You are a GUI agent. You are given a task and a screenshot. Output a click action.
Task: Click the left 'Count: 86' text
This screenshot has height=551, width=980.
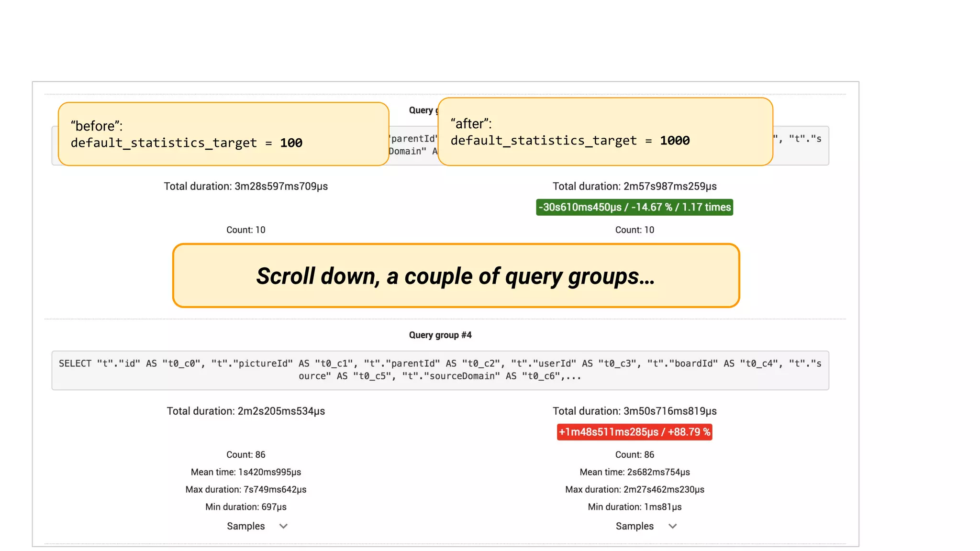click(x=246, y=455)
